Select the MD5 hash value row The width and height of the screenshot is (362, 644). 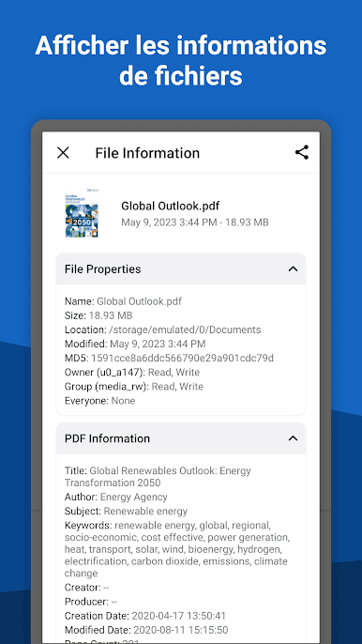[x=169, y=358]
